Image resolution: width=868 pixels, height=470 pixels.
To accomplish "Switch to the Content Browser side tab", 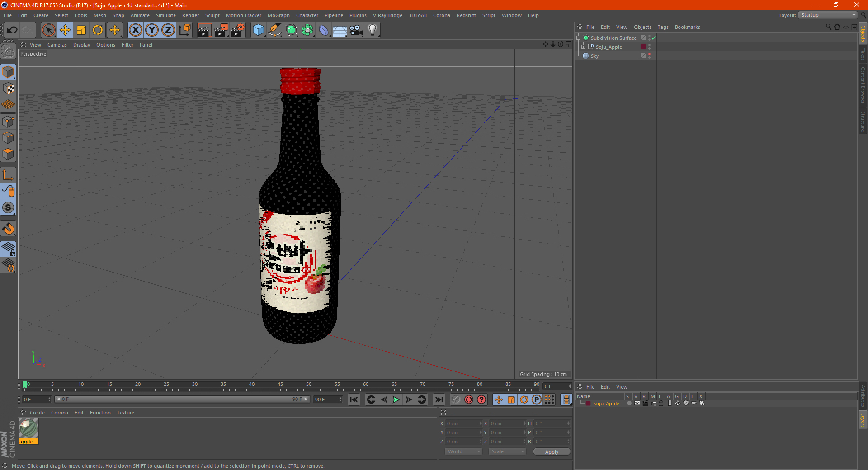I will [863, 85].
